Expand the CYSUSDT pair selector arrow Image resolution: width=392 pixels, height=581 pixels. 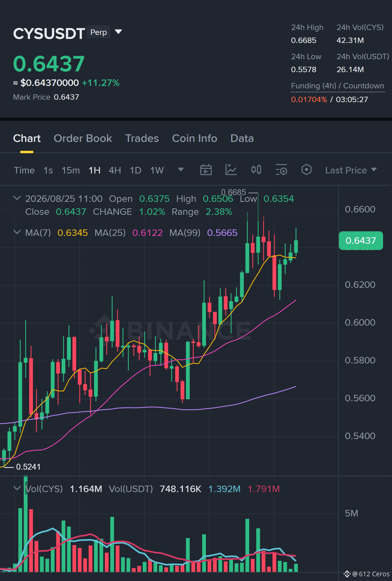pos(118,32)
